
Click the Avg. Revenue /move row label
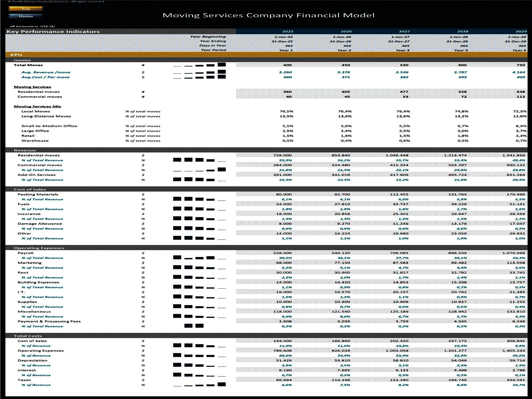coord(46,72)
